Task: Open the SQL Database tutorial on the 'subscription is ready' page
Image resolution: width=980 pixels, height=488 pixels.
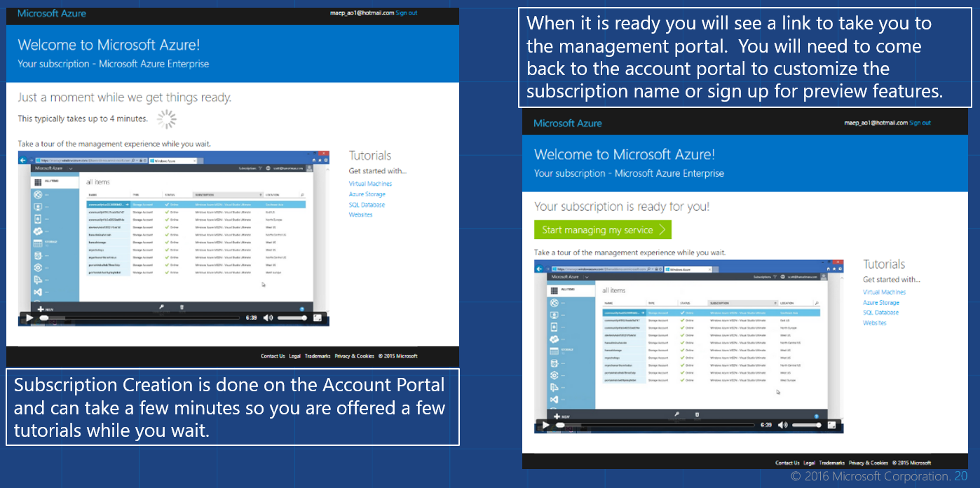Action: pos(880,313)
